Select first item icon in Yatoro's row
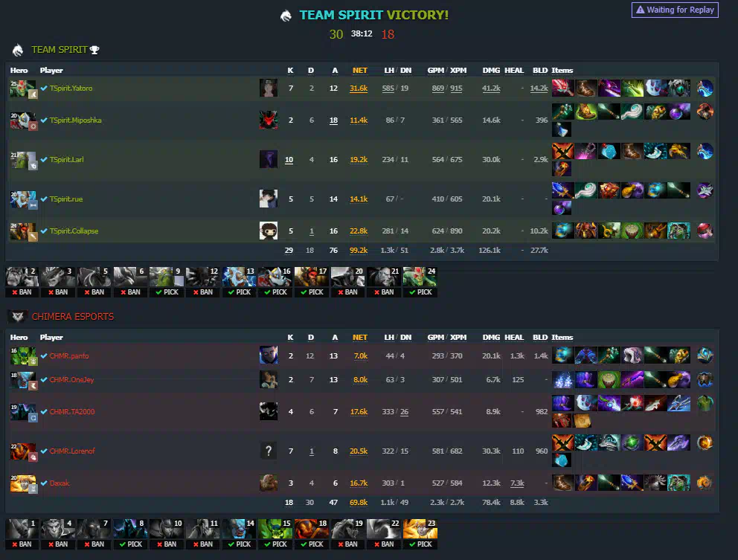Image resolution: width=738 pixels, height=560 pixels. [x=562, y=88]
